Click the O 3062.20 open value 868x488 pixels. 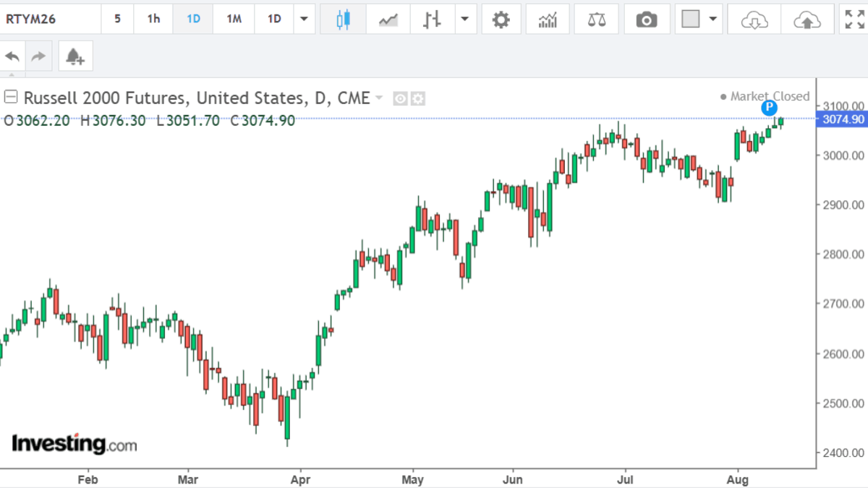(x=37, y=121)
